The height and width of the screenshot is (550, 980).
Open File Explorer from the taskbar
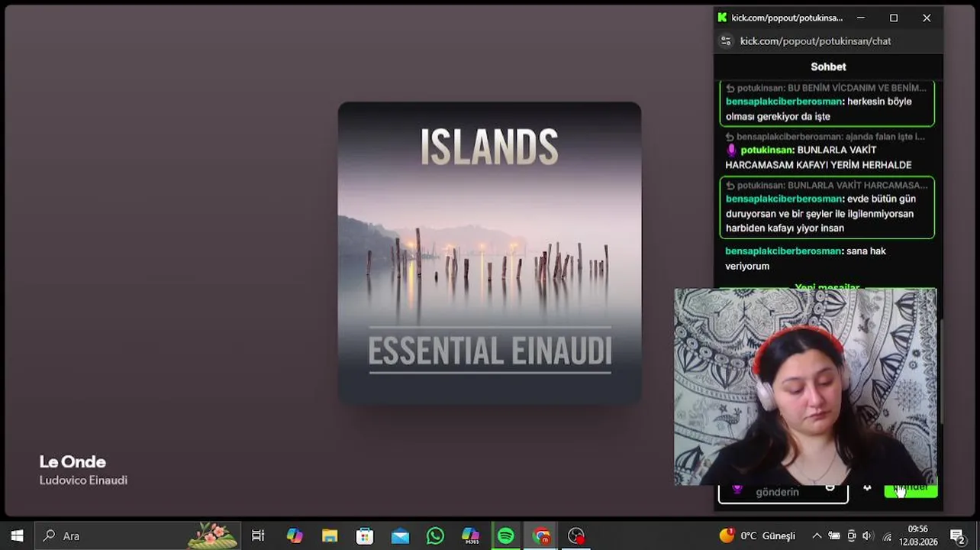(x=330, y=535)
